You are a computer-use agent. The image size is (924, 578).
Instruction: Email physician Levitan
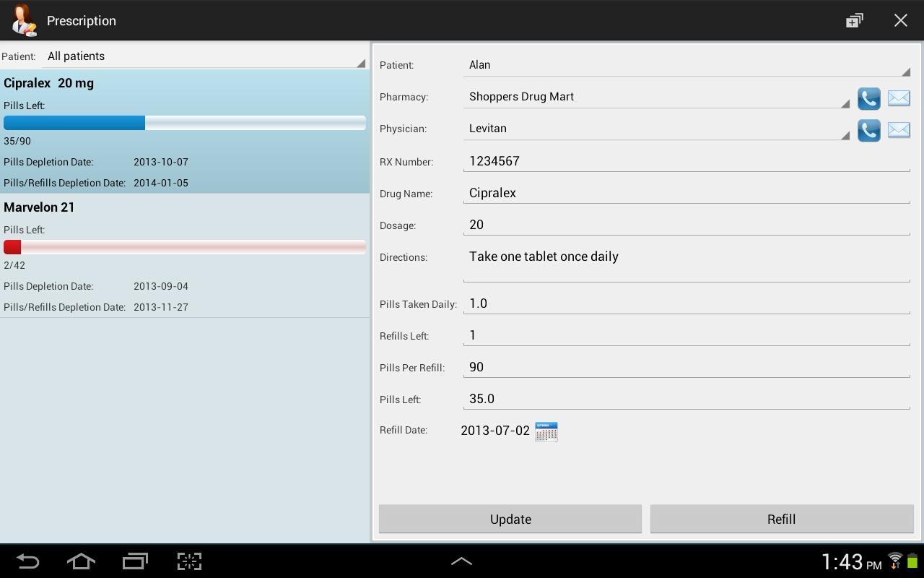[x=899, y=130]
